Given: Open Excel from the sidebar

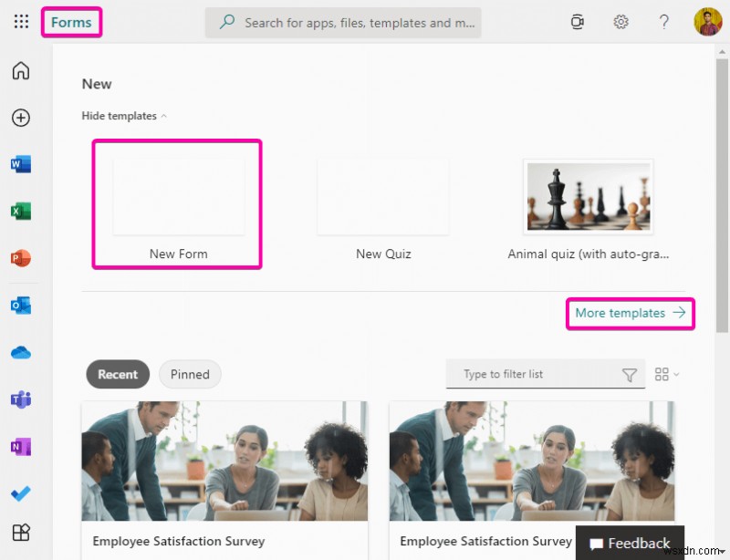Looking at the screenshot, I should coord(20,211).
